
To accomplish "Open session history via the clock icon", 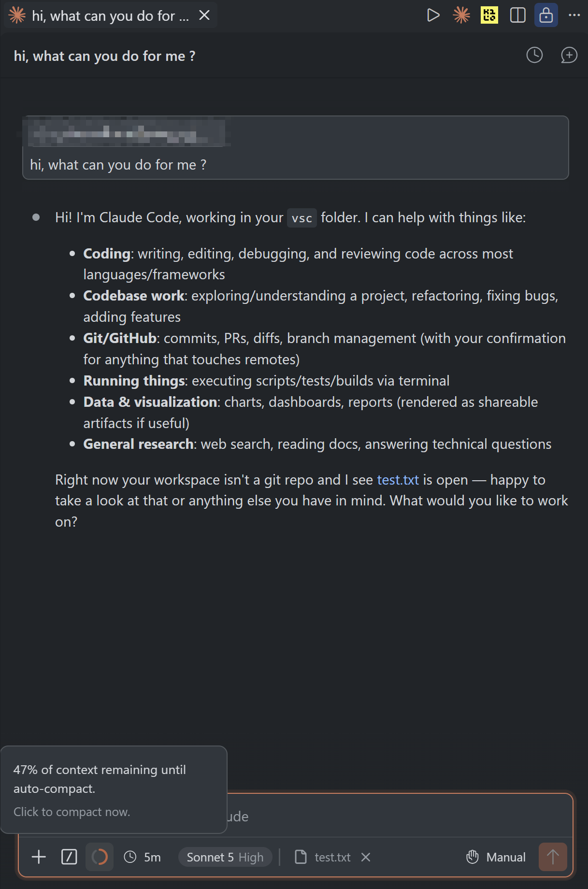I will (x=534, y=55).
